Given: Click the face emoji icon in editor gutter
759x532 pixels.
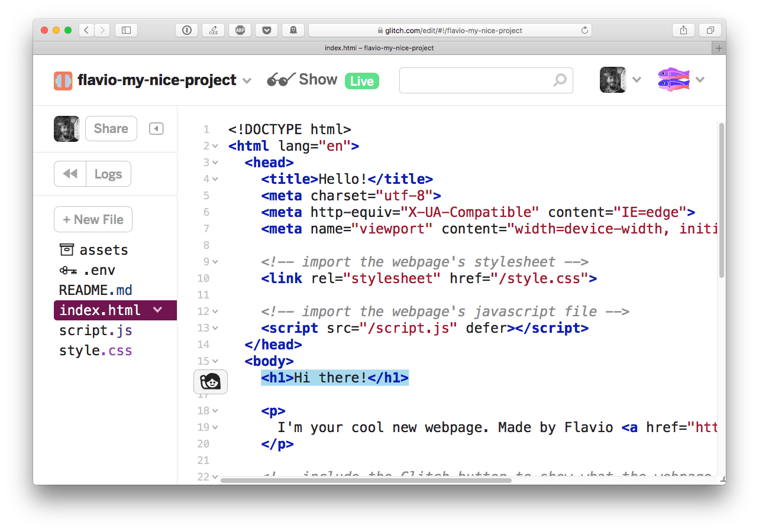Looking at the screenshot, I should [211, 382].
